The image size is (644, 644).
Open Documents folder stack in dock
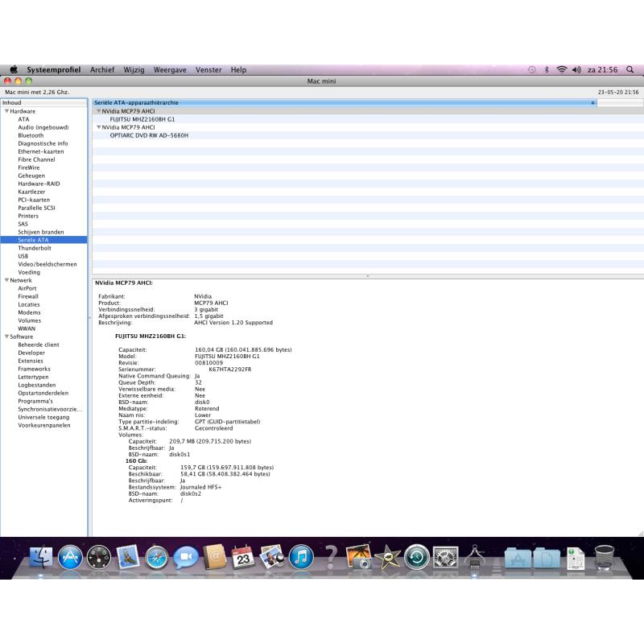[x=547, y=558]
